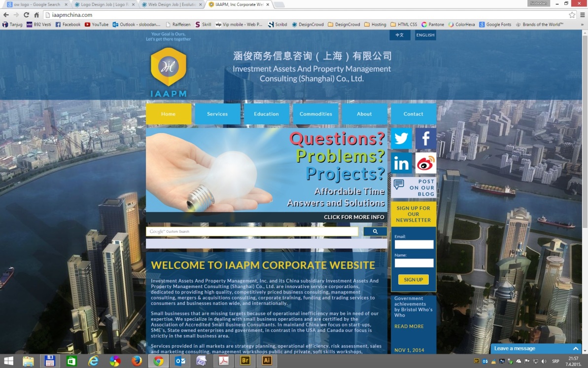Click the browser forward arrow
The height and width of the screenshot is (368, 588).
pyautogui.click(x=16, y=15)
